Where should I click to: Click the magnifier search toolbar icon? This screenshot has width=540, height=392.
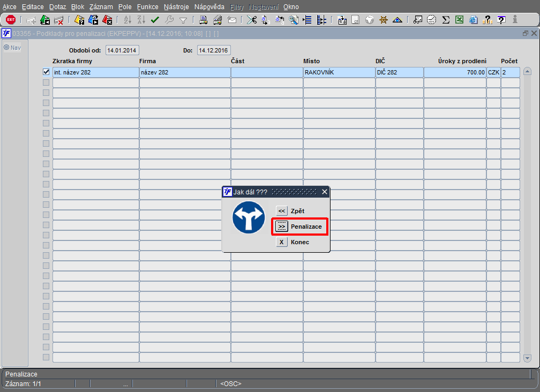coord(294,20)
